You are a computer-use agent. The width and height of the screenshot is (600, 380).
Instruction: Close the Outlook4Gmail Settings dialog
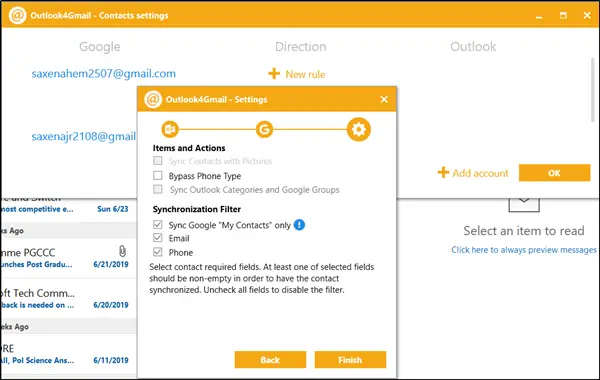[384, 99]
